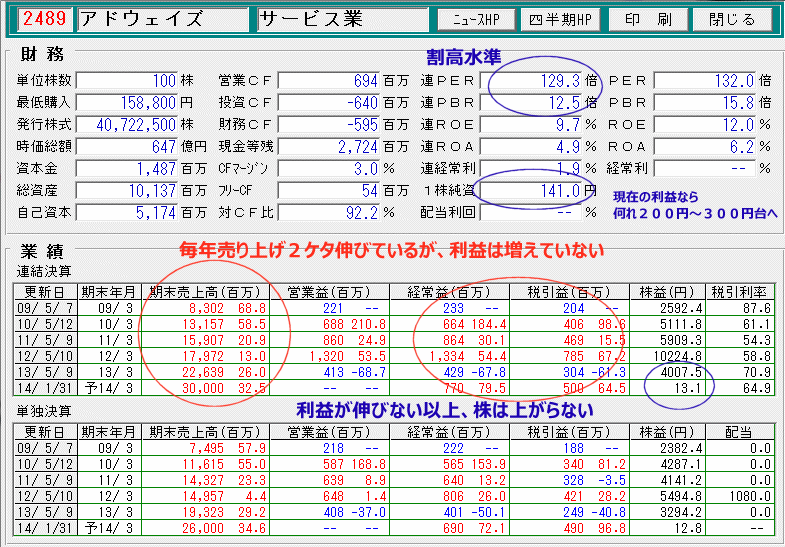Image resolution: width=785 pixels, height=547 pixels.
Task: Click the 1株純資 value 141.0
Action: 531,191
